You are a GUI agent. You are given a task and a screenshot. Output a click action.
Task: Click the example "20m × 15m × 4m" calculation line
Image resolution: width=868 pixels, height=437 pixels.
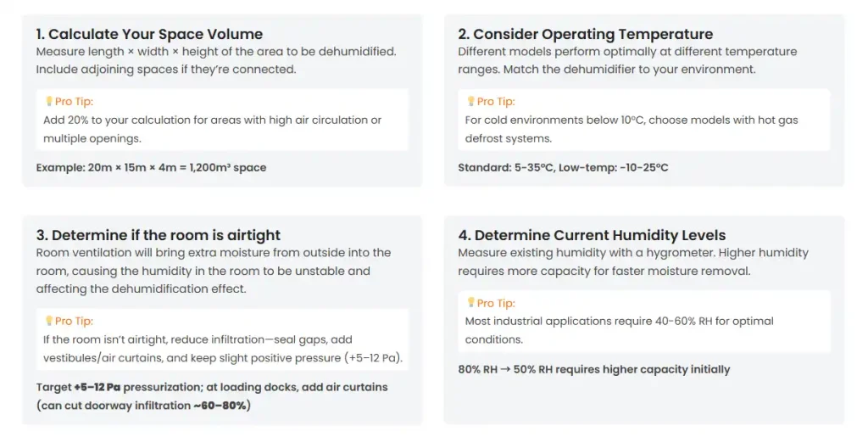[x=151, y=168]
